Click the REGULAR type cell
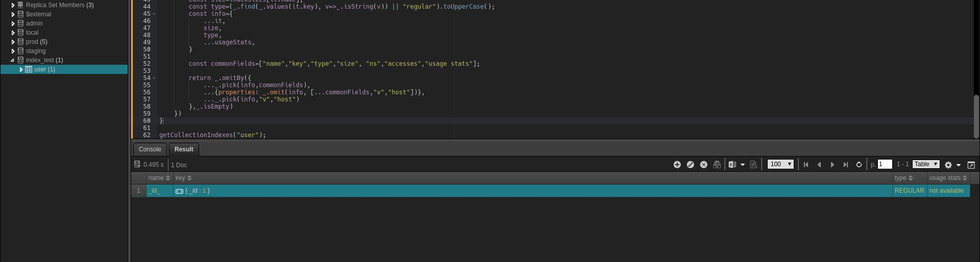 [x=910, y=191]
